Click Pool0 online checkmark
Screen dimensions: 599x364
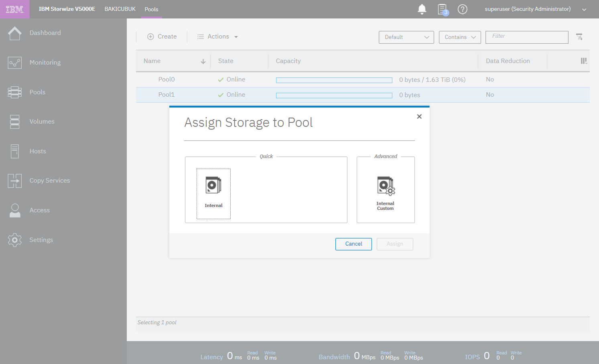tap(221, 80)
